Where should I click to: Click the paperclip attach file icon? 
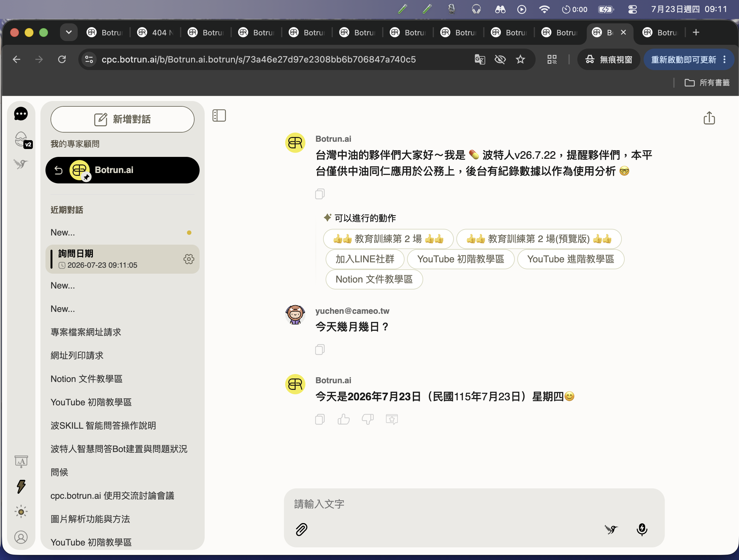tap(301, 529)
